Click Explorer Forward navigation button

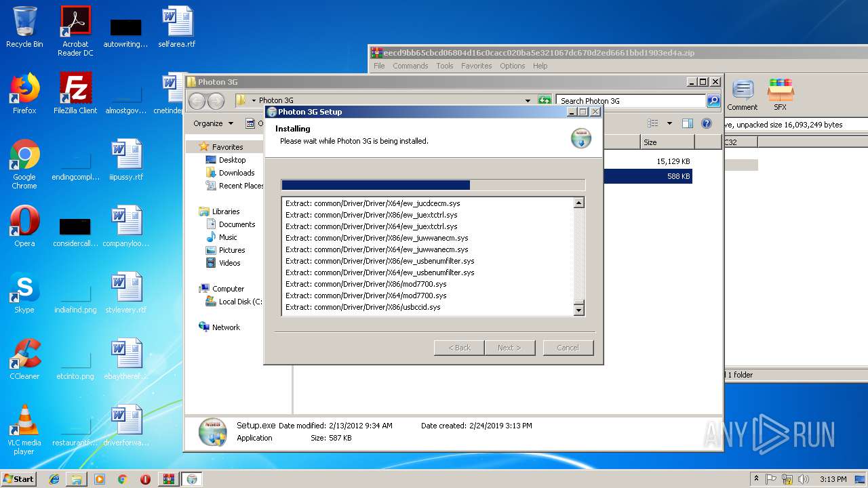coord(216,101)
